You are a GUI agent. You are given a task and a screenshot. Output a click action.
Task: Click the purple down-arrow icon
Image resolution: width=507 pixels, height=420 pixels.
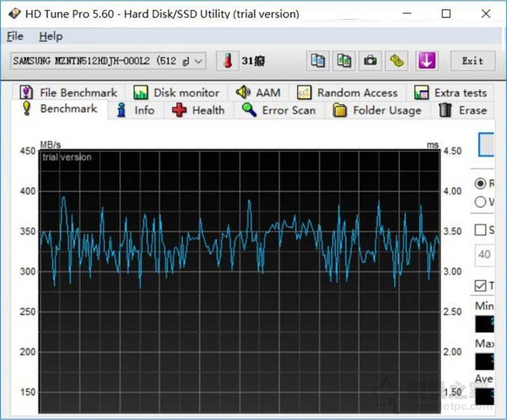(426, 60)
